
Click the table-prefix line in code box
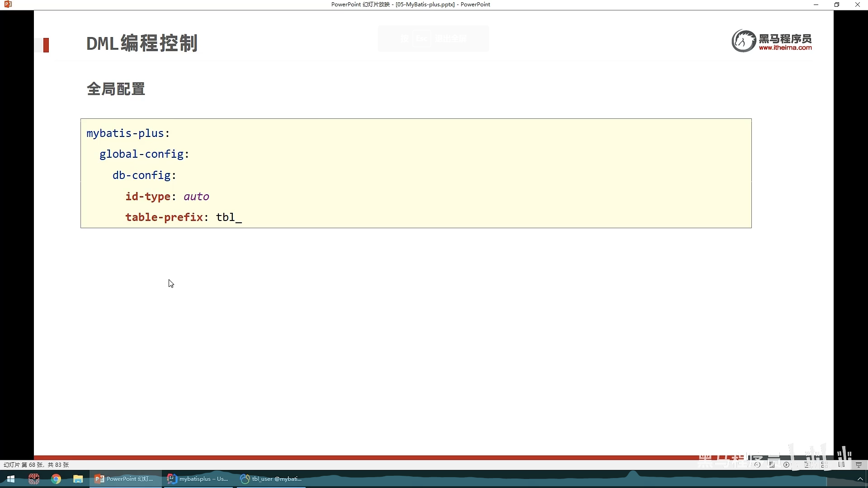183,217
